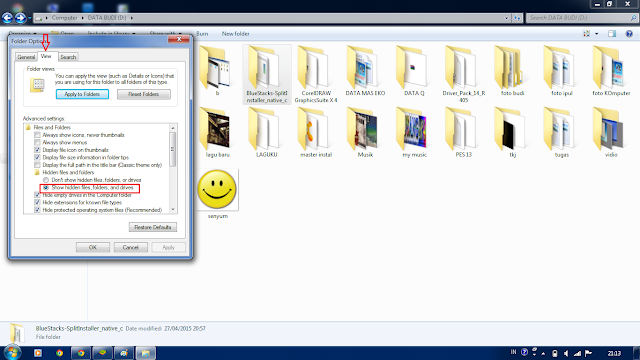640x360 pixels.
Task: Select the tkj folder
Action: point(512,133)
